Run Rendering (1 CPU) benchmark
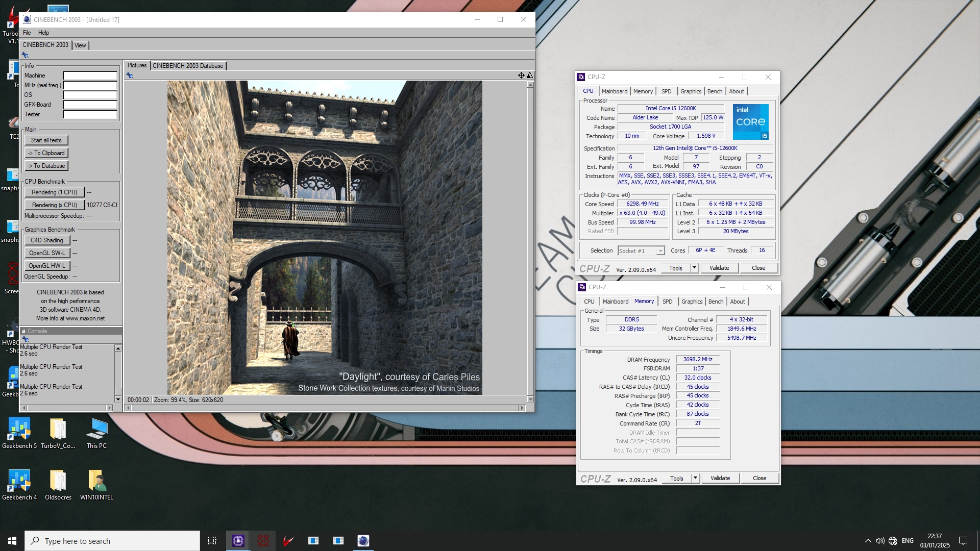980x551 pixels. tap(55, 192)
